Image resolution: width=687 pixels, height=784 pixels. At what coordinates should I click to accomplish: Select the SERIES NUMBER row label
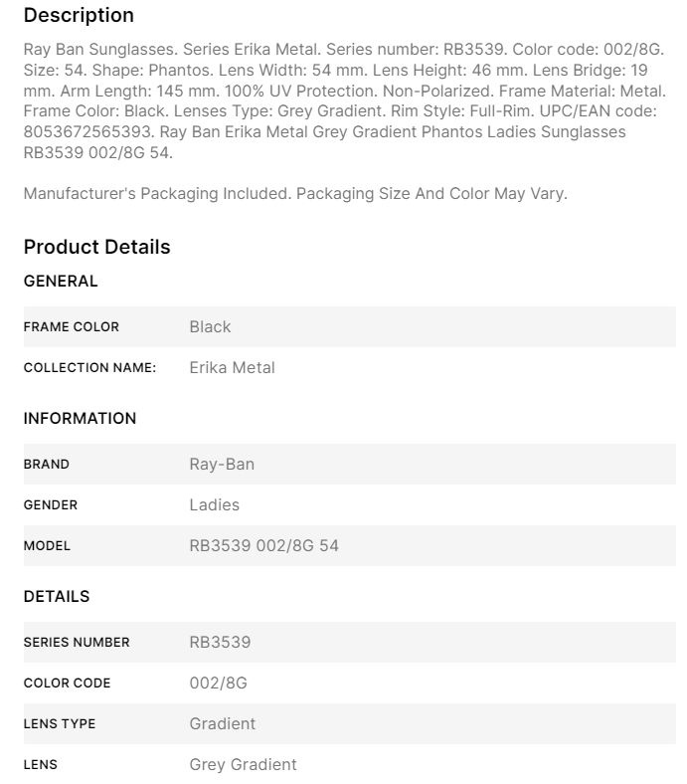coord(77,643)
